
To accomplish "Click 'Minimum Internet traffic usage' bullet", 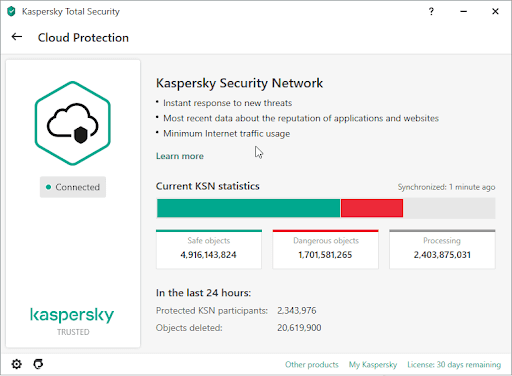I will point(226,134).
